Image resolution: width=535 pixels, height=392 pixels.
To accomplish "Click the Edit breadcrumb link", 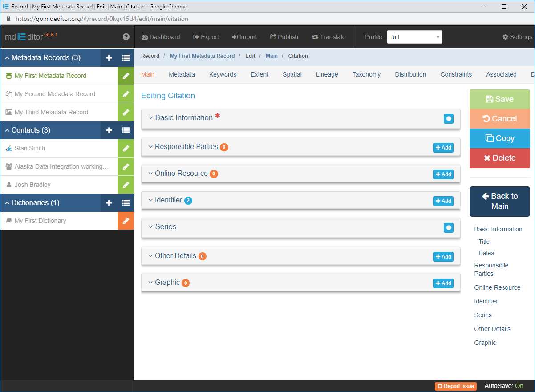I will pos(250,56).
